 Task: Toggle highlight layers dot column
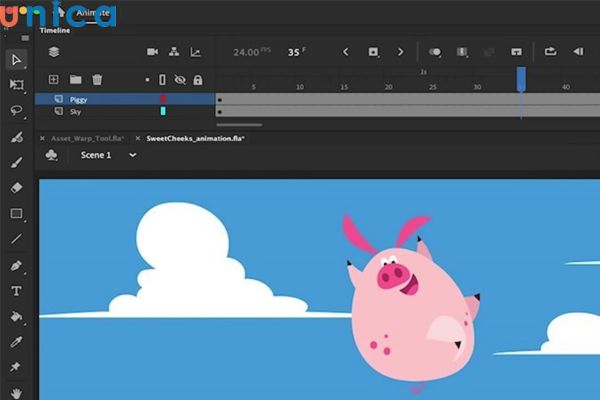pos(147,80)
